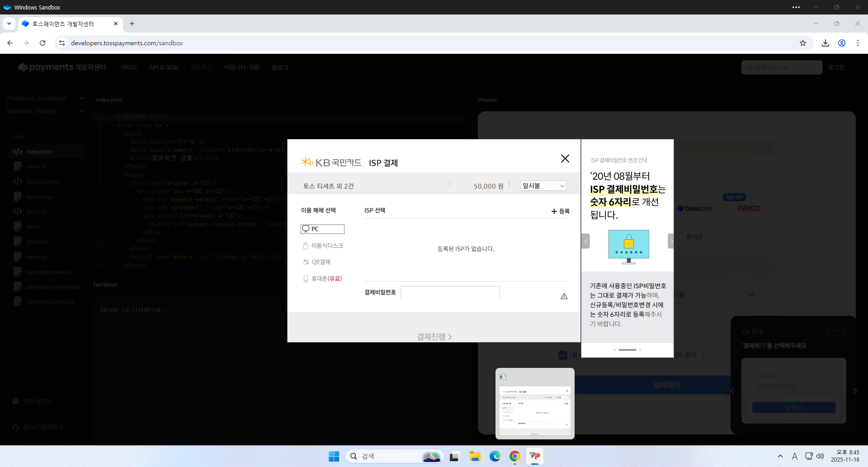Open File Explorer from the taskbar
This screenshot has width=868, height=467.
pos(475,456)
